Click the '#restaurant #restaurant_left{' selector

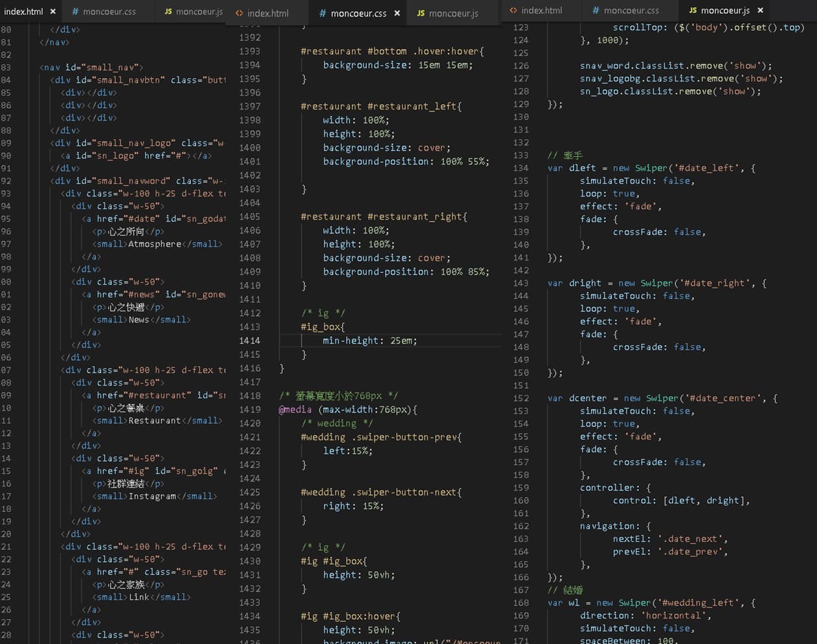pos(381,106)
